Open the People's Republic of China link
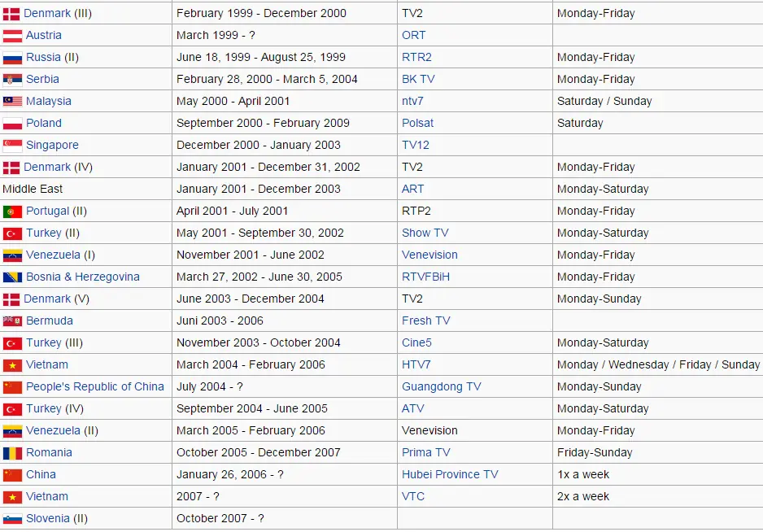 click(95, 386)
